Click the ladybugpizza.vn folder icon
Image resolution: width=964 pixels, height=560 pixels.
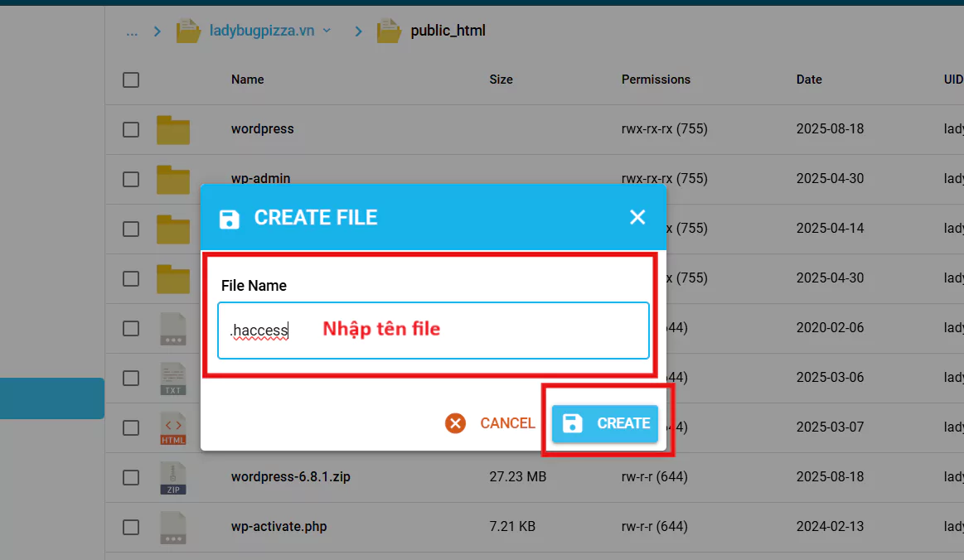tap(188, 31)
